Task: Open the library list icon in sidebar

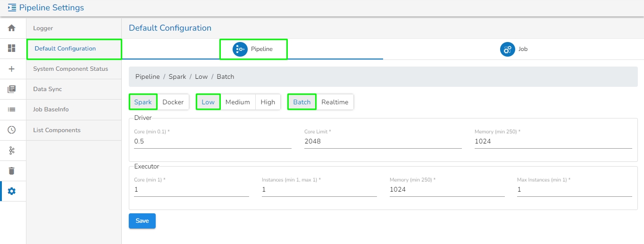Action: 12,89
